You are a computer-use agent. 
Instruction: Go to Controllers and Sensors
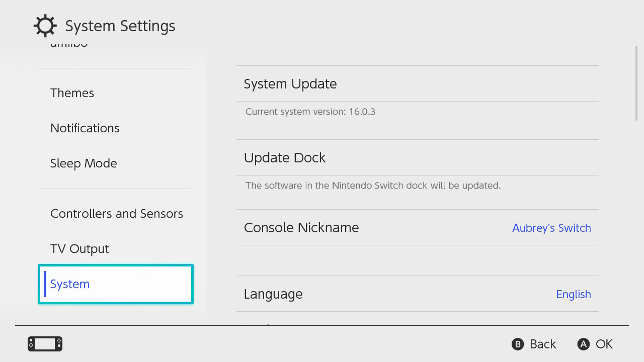click(x=116, y=214)
